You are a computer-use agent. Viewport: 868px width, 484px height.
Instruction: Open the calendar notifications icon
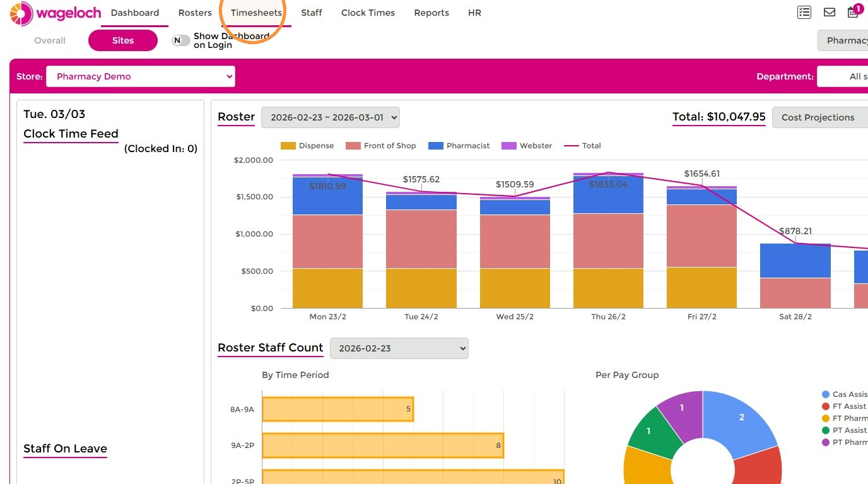(x=853, y=11)
